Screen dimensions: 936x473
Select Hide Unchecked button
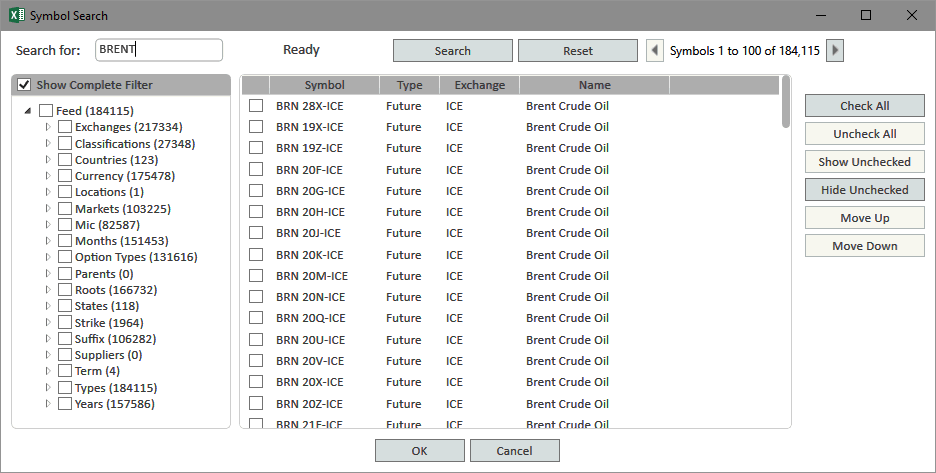pyautogui.click(x=864, y=190)
